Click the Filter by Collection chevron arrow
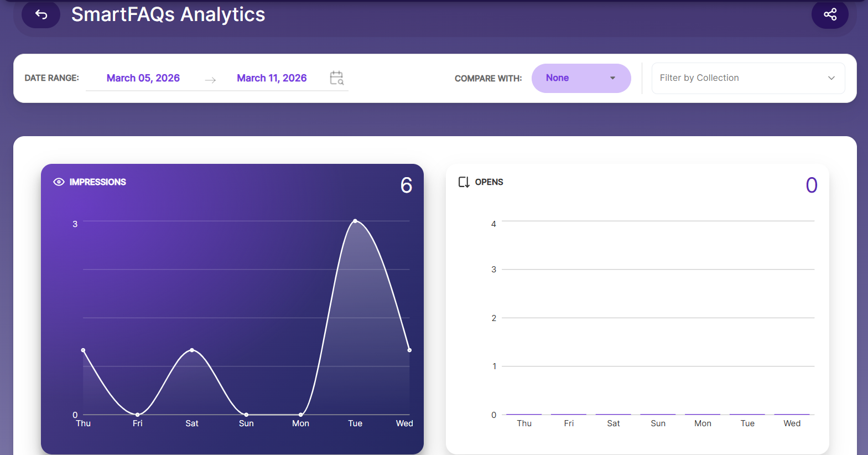 pyautogui.click(x=831, y=78)
